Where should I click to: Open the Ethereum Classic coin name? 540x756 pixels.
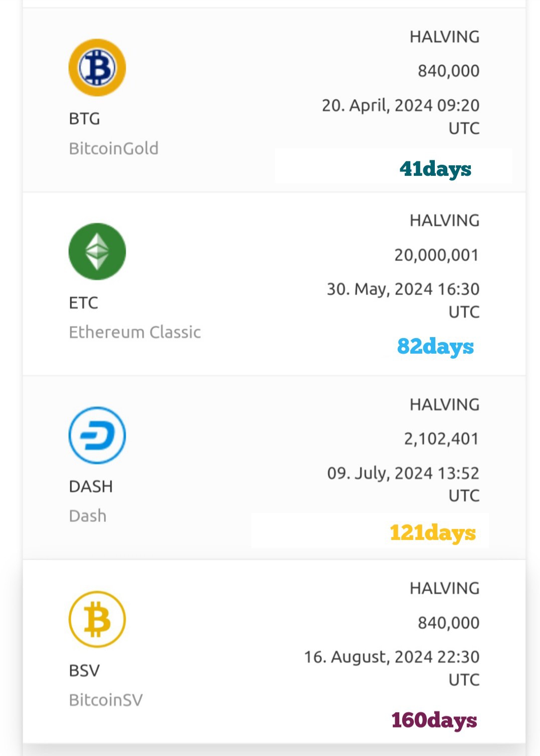[x=135, y=332]
